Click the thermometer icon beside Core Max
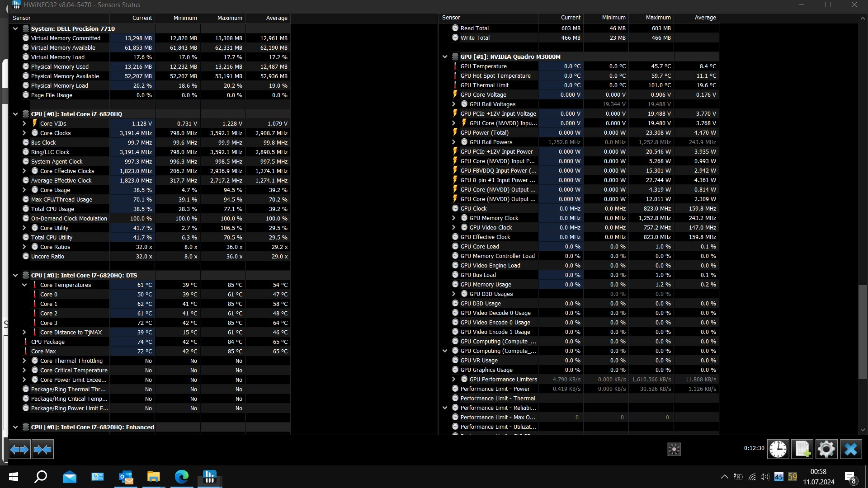Screen dimensions: 868x488 point(26,351)
